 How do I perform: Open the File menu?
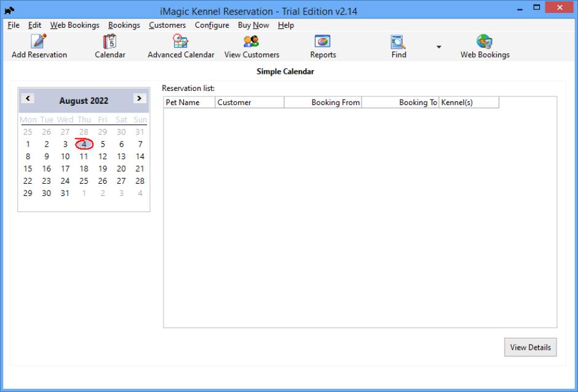click(x=14, y=25)
